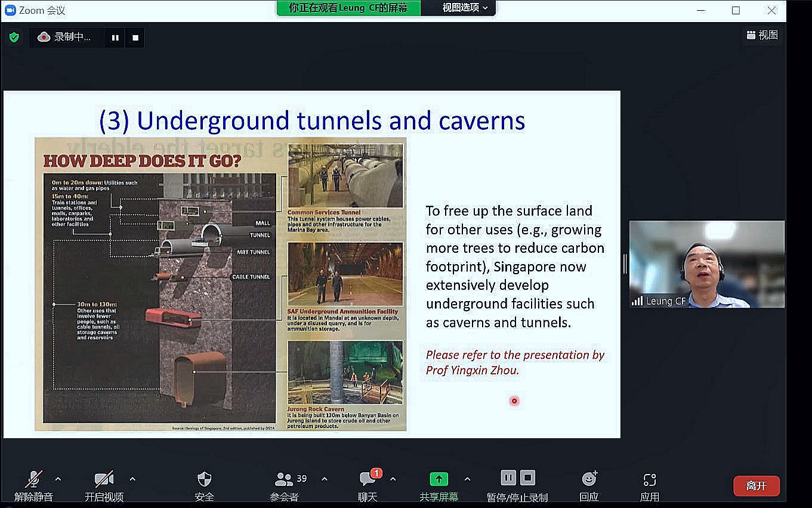Expand video options arrow beside camera

point(132,479)
